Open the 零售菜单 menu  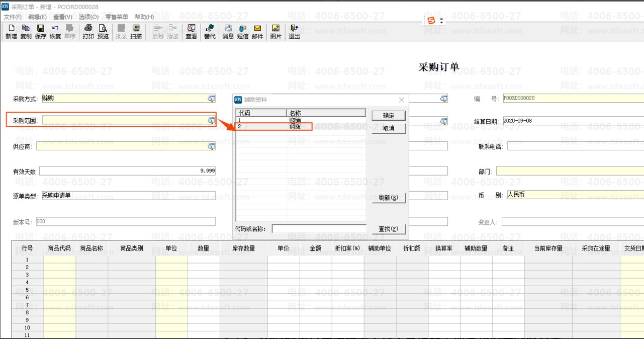point(117,17)
